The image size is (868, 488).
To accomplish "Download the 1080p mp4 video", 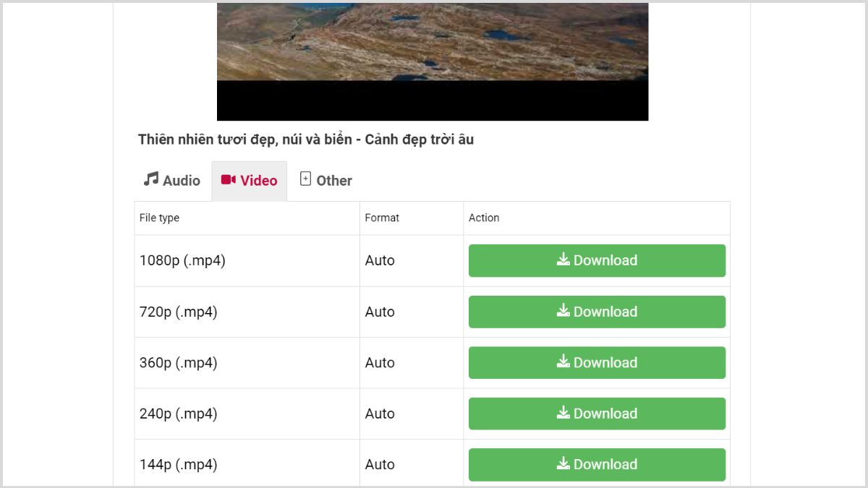I will pos(597,260).
